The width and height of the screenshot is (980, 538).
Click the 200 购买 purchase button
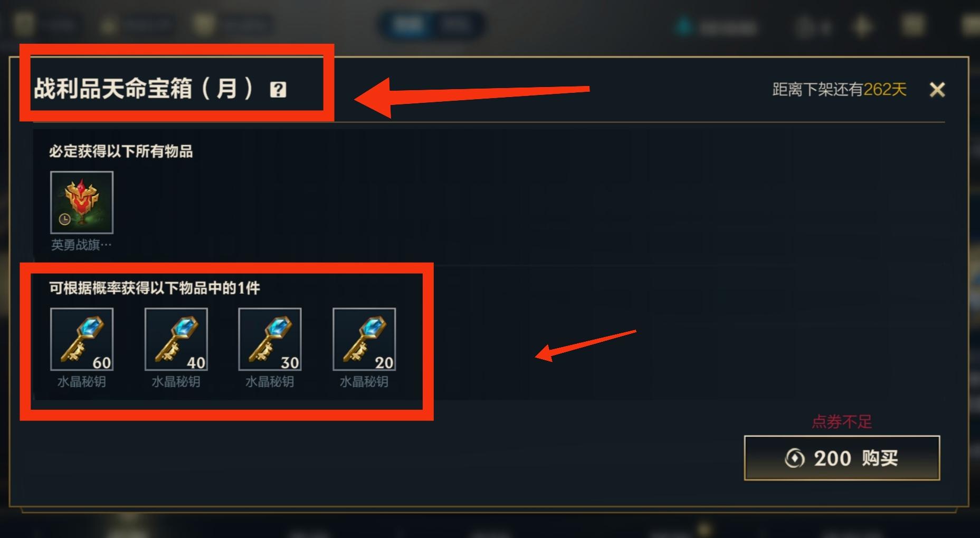pyautogui.click(x=842, y=458)
